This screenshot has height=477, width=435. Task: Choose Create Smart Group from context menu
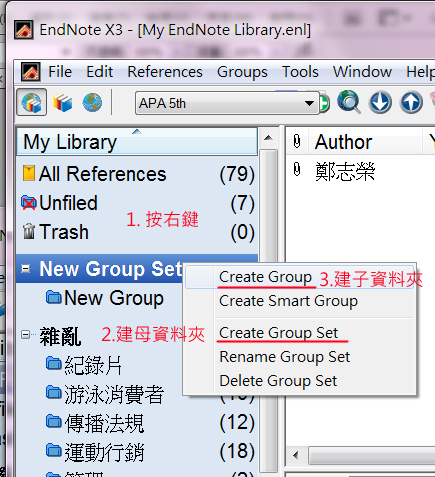coord(299,301)
